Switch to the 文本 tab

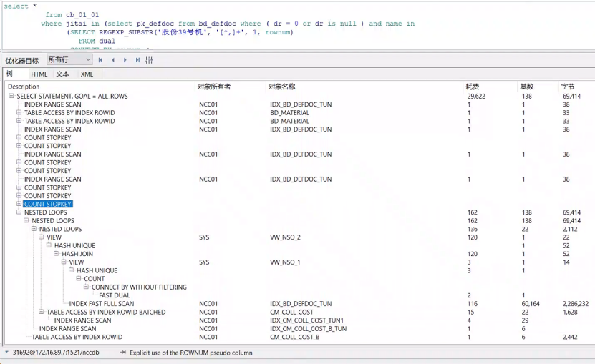(x=62, y=74)
